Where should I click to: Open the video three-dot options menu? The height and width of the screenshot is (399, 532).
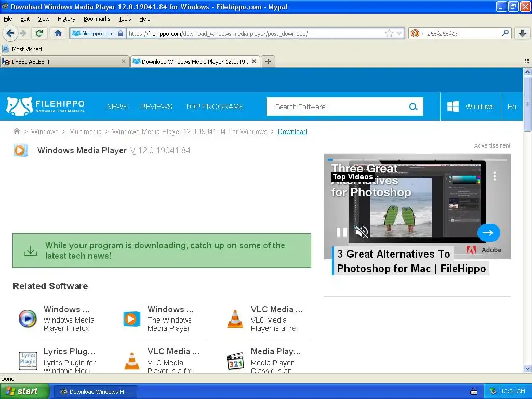495,176
